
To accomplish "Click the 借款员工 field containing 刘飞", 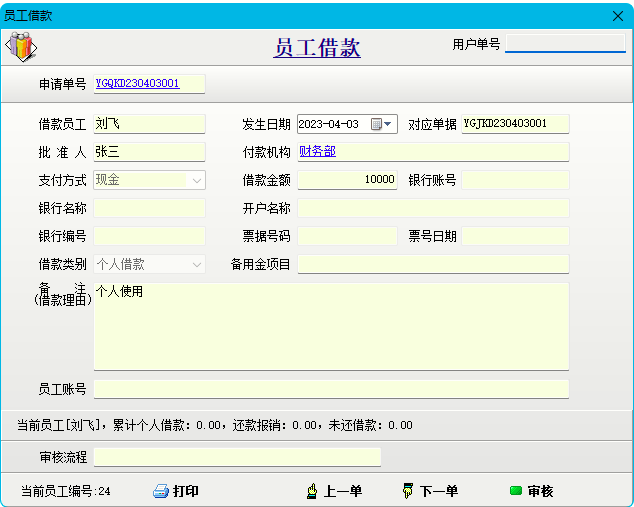I will [x=149, y=124].
